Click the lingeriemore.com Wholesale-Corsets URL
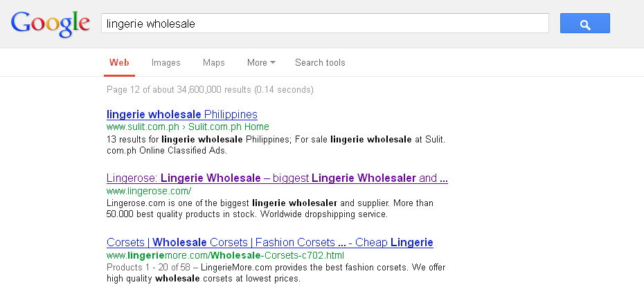The height and width of the screenshot is (287, 644). [225, 255]
